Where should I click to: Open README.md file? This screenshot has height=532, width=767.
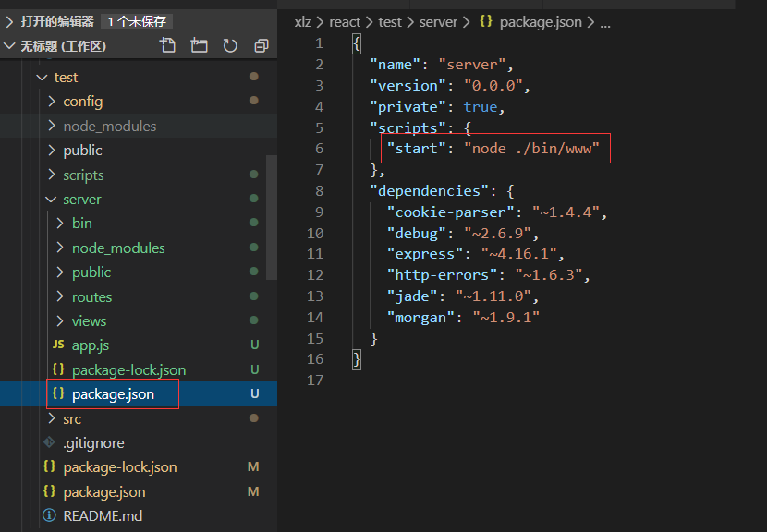(x=103, y=516)
